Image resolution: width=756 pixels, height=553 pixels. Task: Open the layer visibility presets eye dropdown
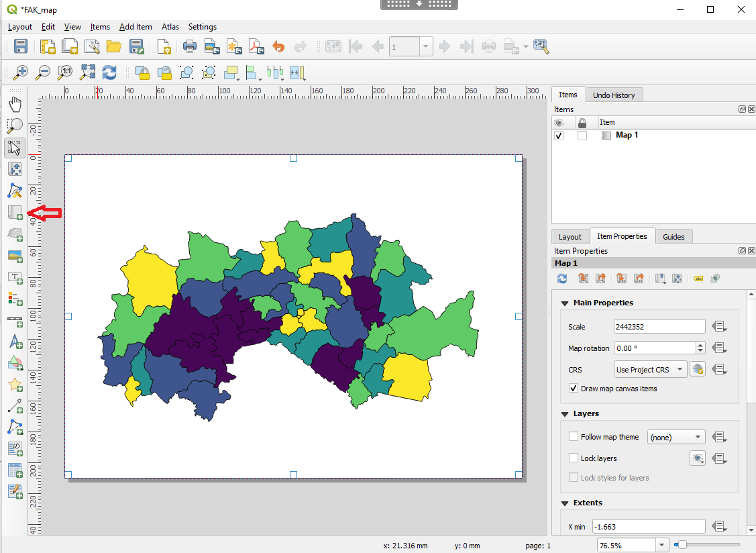[x=698, y=458]
